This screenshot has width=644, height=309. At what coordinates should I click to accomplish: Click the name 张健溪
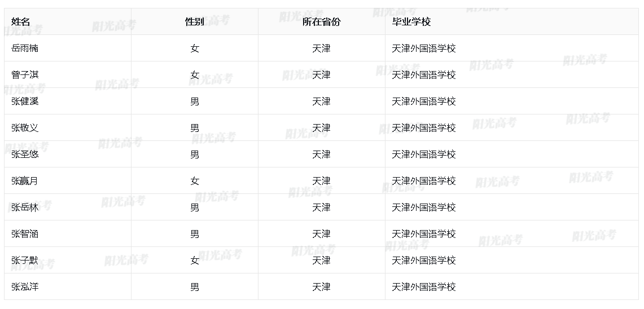pos(25,101)
